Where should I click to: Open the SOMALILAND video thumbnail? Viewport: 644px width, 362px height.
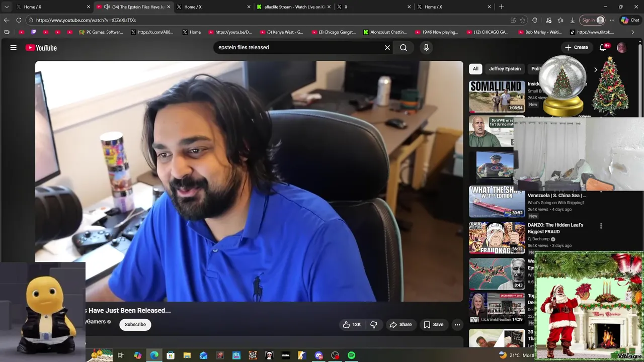click(x=497, y=97)
